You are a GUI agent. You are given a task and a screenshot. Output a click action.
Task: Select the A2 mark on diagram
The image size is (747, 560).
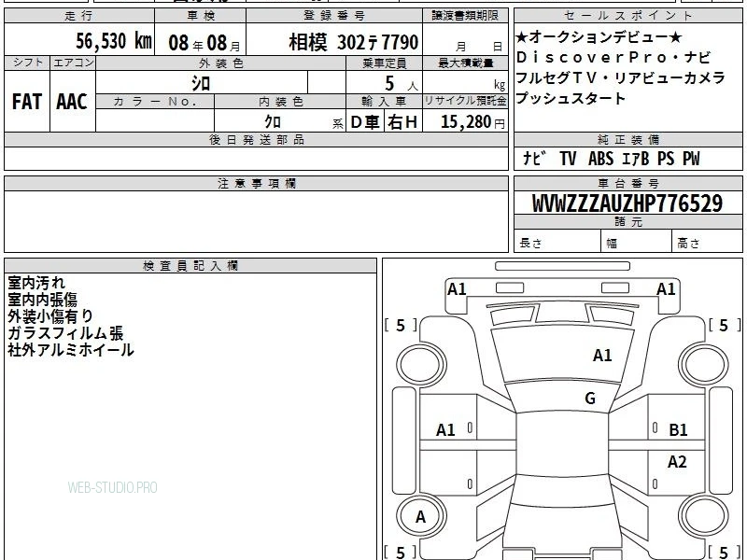677,461
